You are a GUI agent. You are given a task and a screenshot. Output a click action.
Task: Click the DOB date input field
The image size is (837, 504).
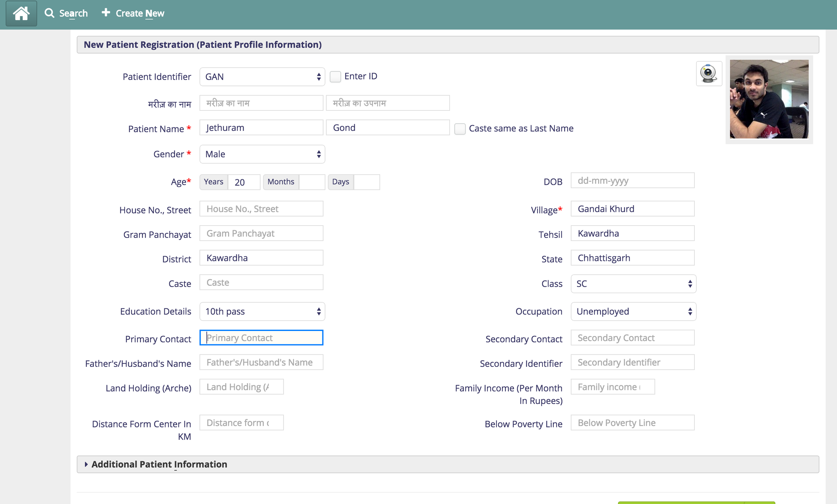point(632,181)
